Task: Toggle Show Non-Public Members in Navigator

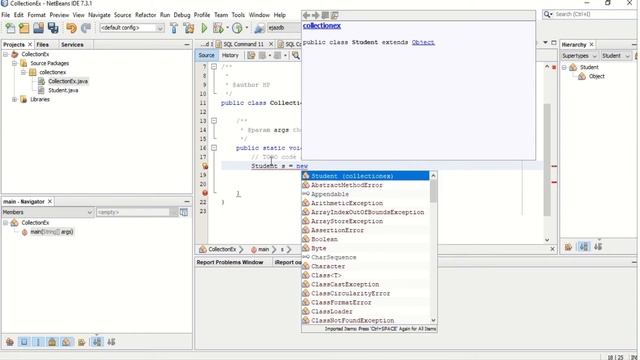Action: (x=52, y=342)
